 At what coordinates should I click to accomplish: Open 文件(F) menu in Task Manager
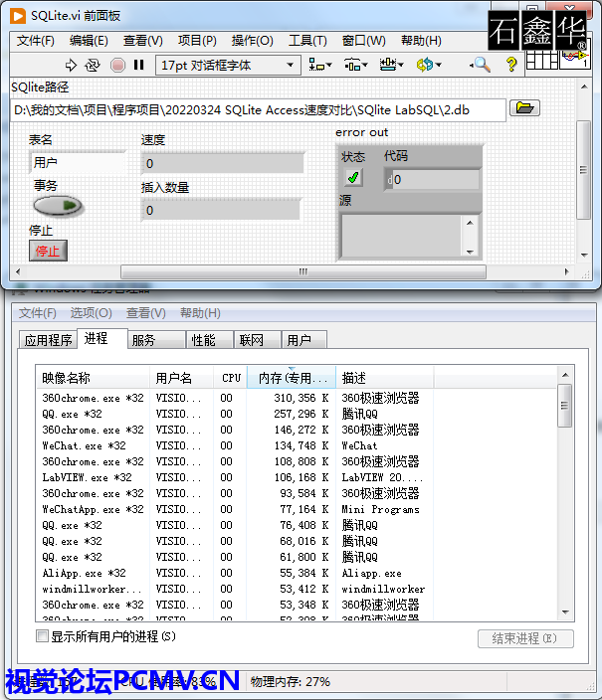point(38,313)
